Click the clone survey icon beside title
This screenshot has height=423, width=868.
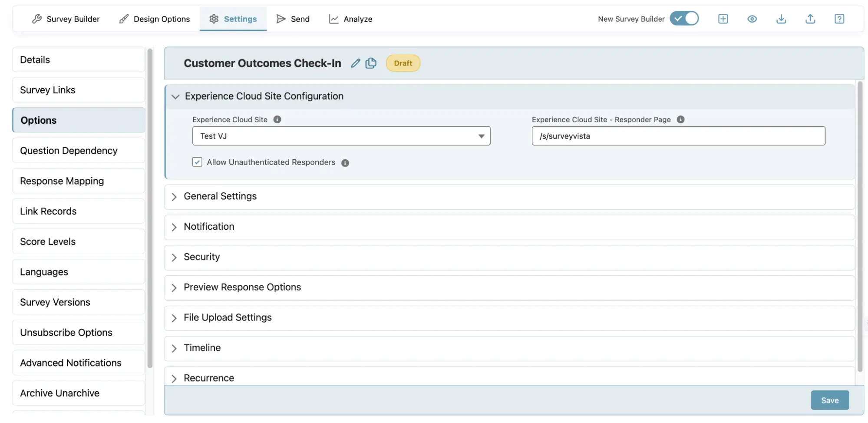pyautogui.click(x=371, y=63)
